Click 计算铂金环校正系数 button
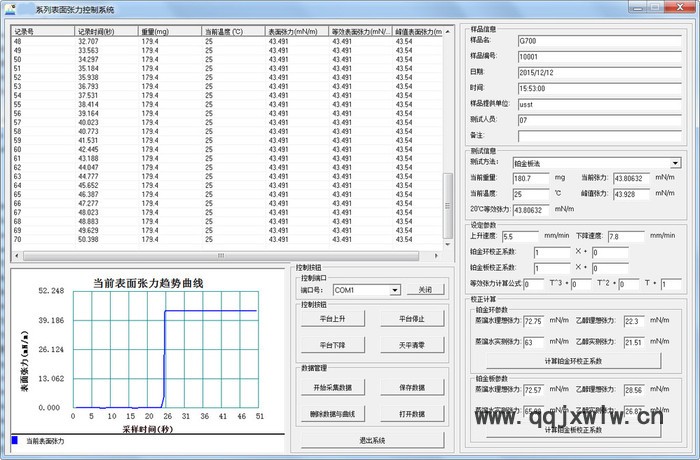700x460 pixels. [x=573, y=360]
